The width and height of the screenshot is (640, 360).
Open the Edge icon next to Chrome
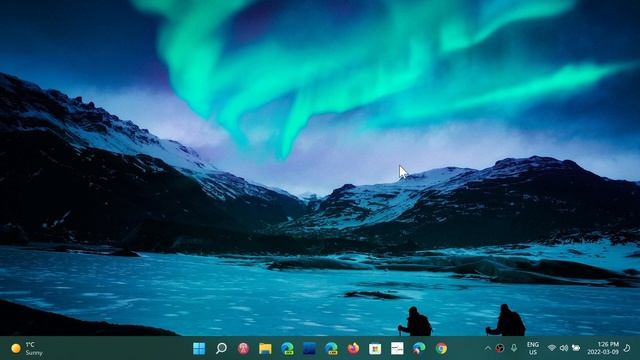(419, 349)
